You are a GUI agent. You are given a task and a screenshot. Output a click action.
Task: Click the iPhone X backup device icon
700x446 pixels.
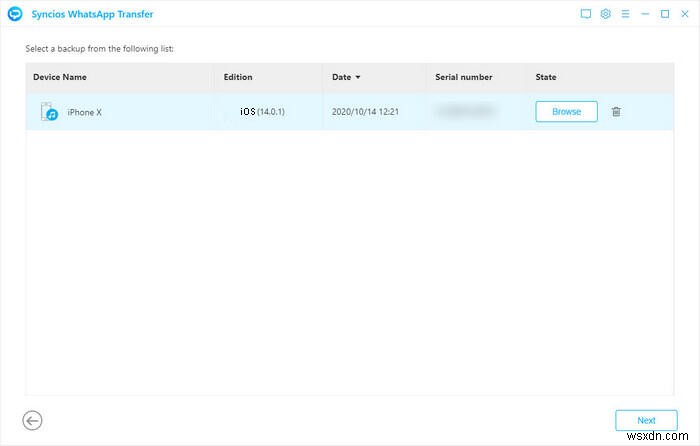(x=49, y=112)
